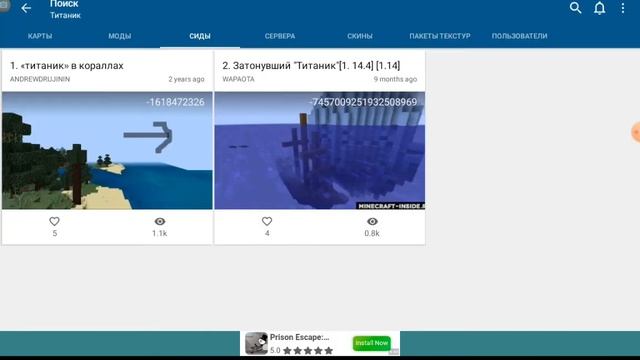
Task: Switch to the КАРТЫ tab
Action: 40,36
